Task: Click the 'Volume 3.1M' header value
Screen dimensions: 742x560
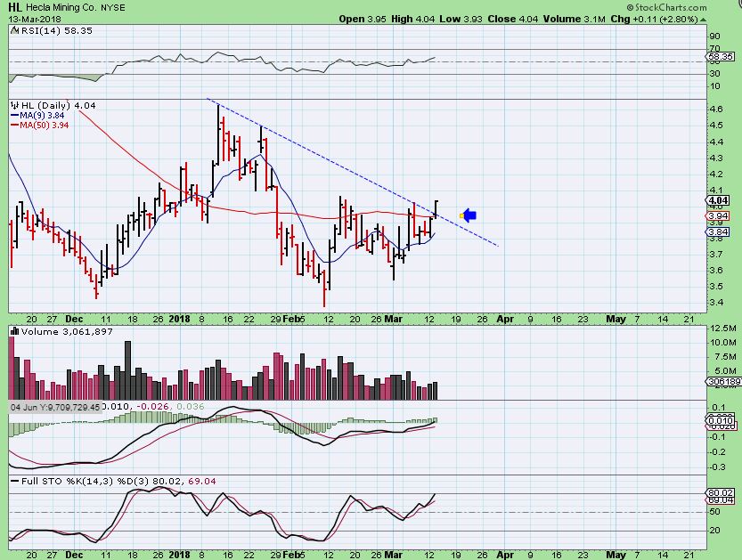Action: (x=574, y=19)
